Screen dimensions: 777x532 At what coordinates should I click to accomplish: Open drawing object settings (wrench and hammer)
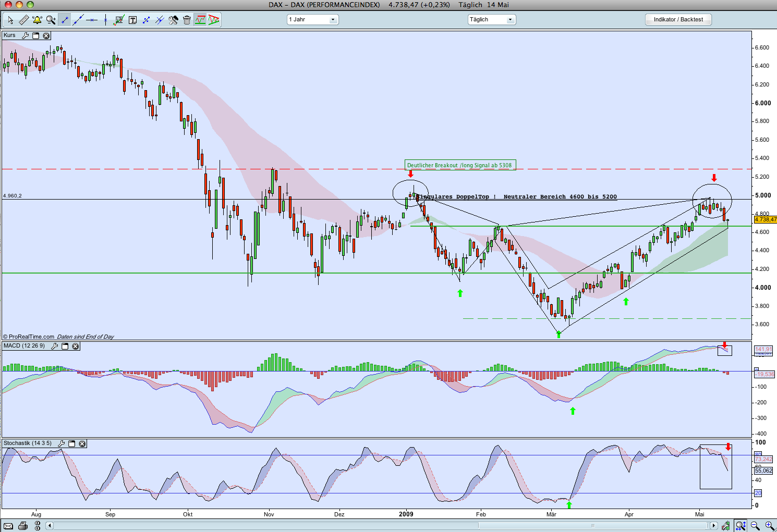click(173, 20)
